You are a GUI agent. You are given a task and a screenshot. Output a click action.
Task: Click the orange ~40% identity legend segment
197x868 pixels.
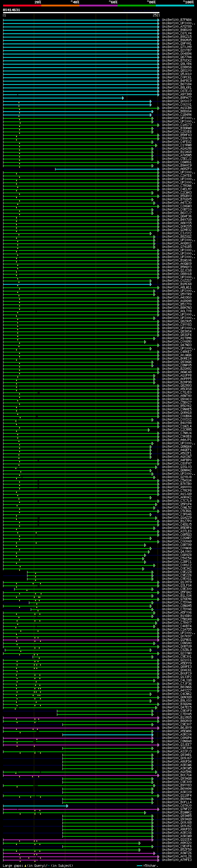[60, 6]
